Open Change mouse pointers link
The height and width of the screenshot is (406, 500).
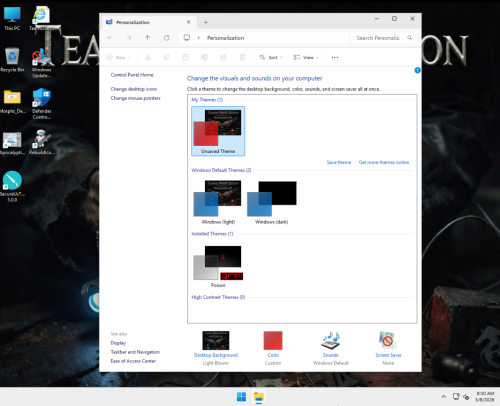(135, 98)
